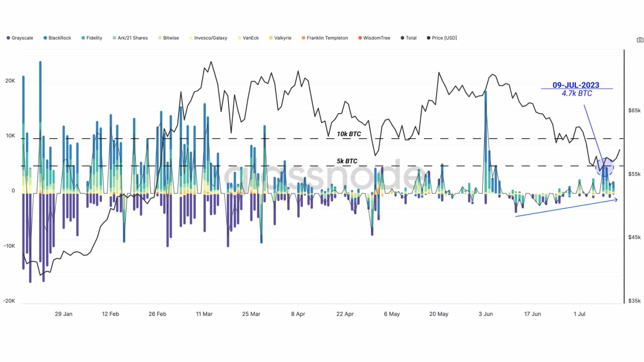Hide the Total series line
Viewport: 644px width, 362px height.
pos(409,38)
